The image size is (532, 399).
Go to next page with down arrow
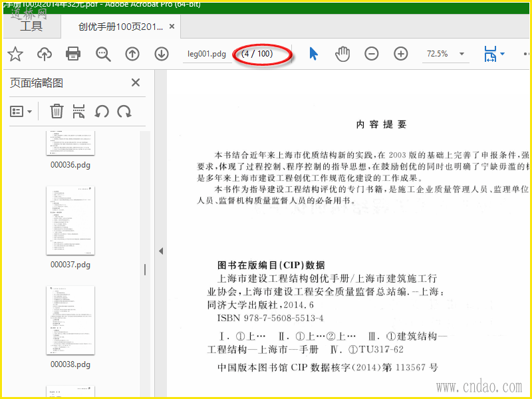click(162, 54)
